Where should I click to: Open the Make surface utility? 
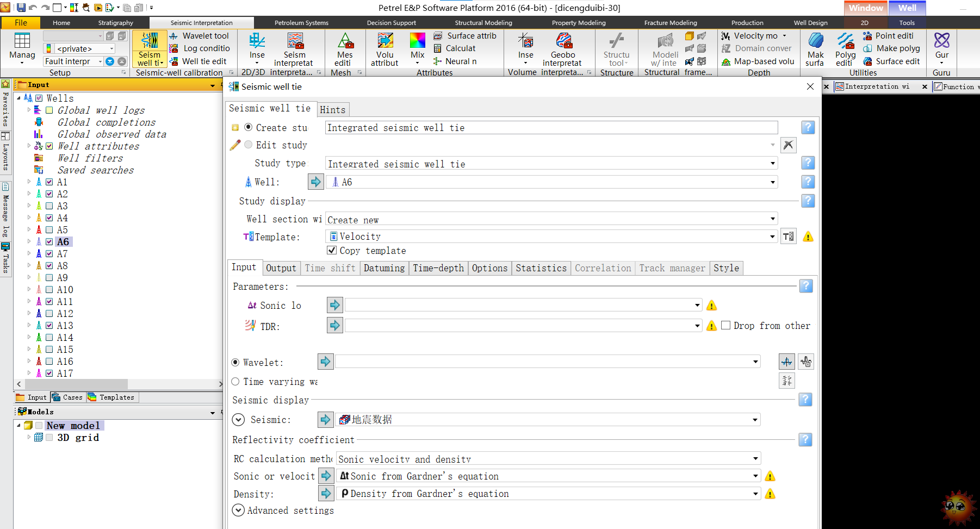(815, 49)
